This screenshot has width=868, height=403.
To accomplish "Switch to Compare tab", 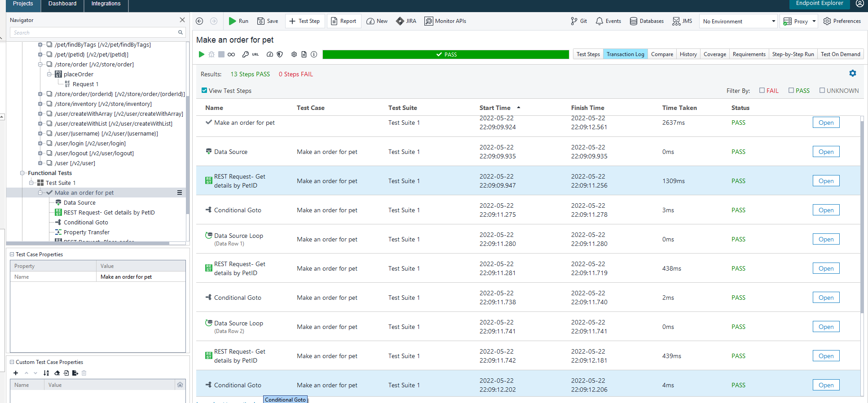I will click(x=662, y=54).
